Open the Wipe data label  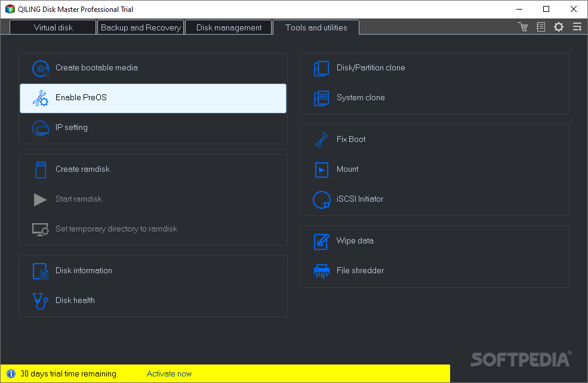(x=355, y=240)
